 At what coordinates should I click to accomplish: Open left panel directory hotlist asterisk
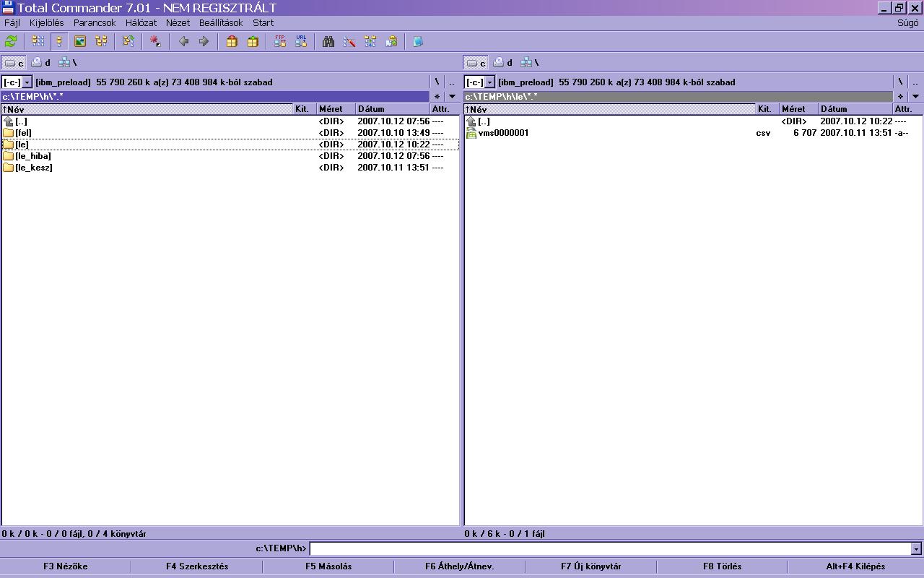tap(437, 96)
